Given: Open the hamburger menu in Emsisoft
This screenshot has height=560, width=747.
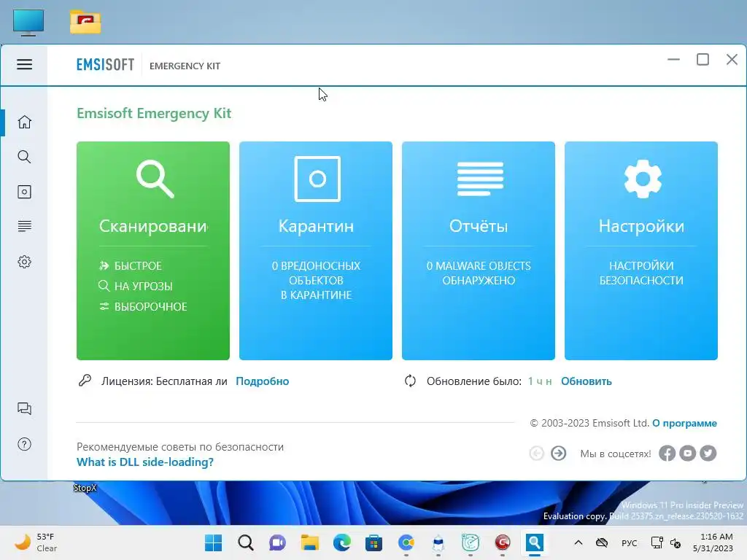Looking at the screenshot, I should coord(24,64).
